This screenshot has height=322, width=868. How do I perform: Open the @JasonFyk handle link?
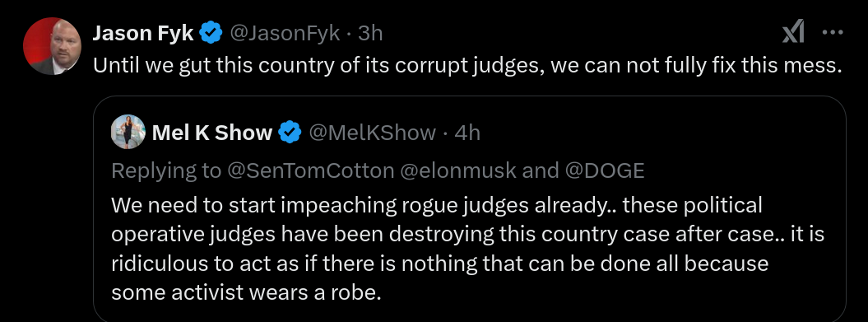284,34
